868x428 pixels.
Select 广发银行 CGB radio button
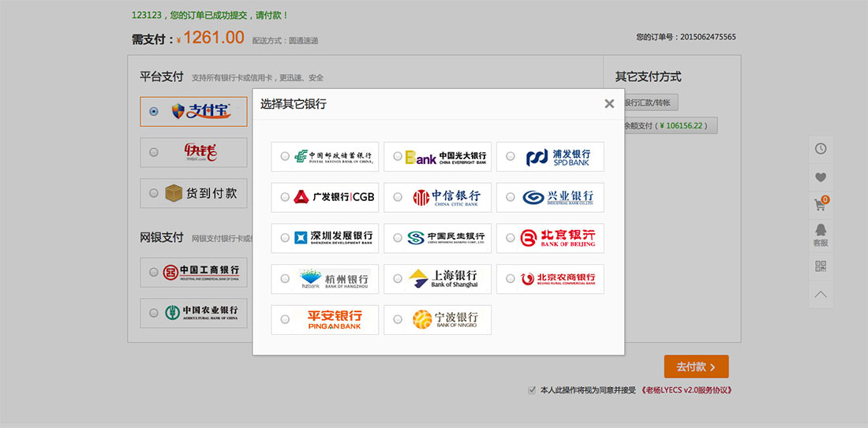(285, 197)
